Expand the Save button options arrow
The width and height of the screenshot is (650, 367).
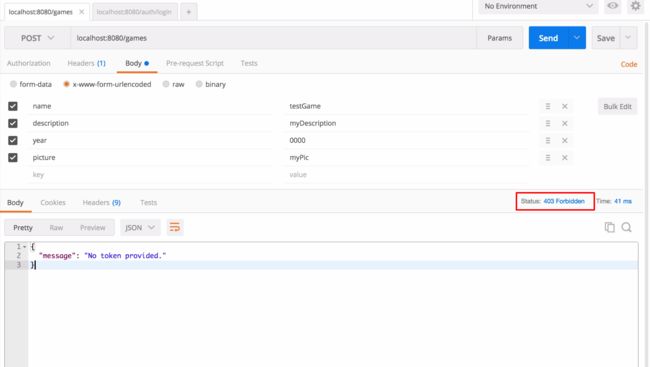click(628, 38)
